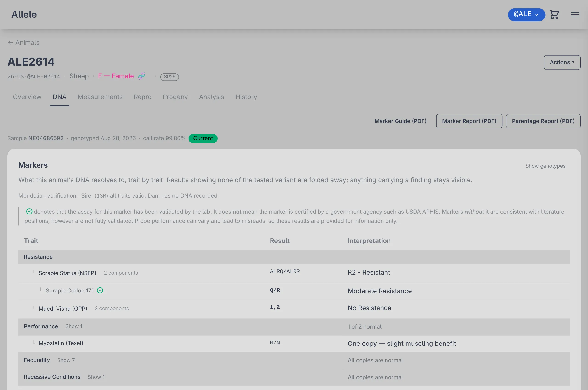
Task: Click the SP26 tag badge
Action: coord(169,77)
